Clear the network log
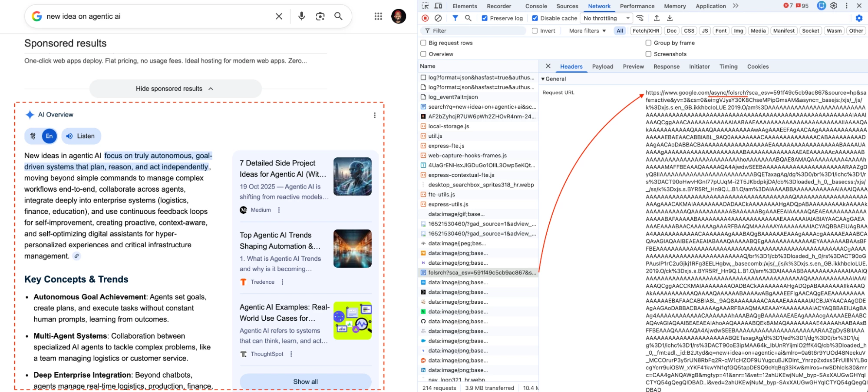 click(x=438, y=18)
